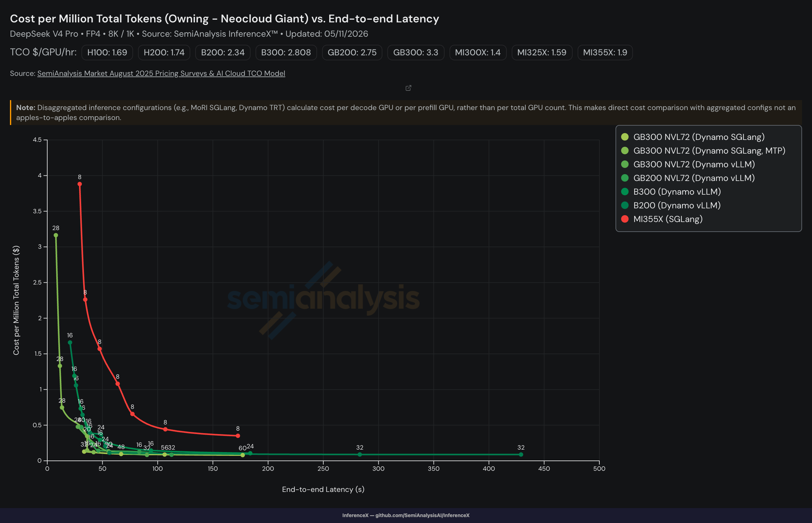Select the topmost light-green point labeled 28
The image size is (812, 523).
[x=56, y=235]
